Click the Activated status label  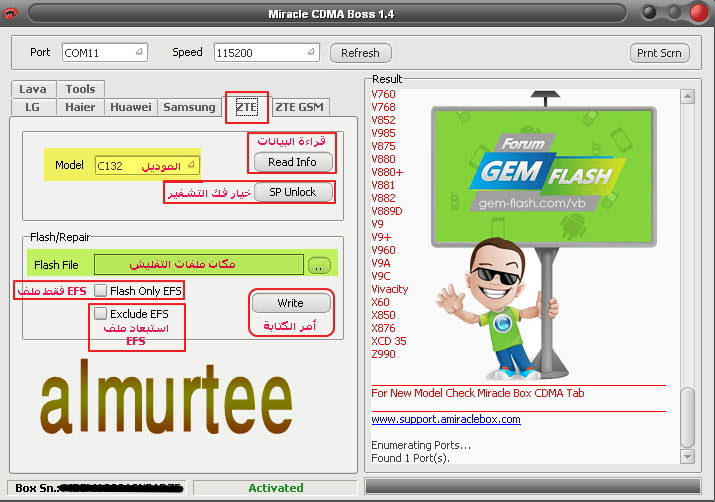tap(275, 487)
